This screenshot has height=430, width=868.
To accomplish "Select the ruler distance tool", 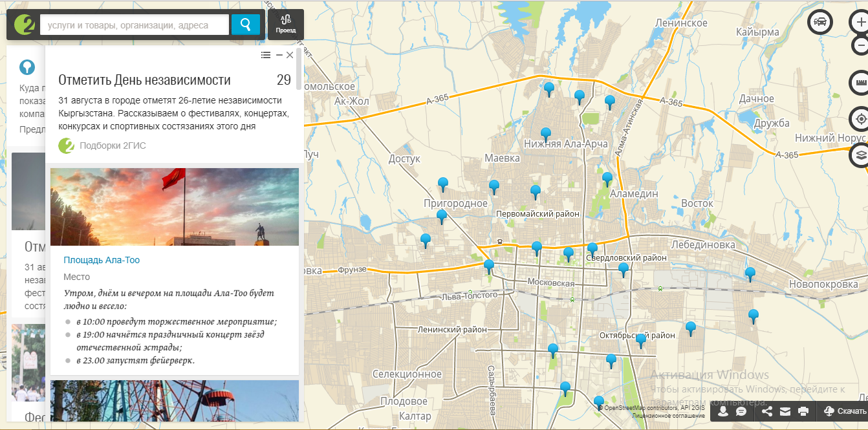I will click(x=860, y=83).
